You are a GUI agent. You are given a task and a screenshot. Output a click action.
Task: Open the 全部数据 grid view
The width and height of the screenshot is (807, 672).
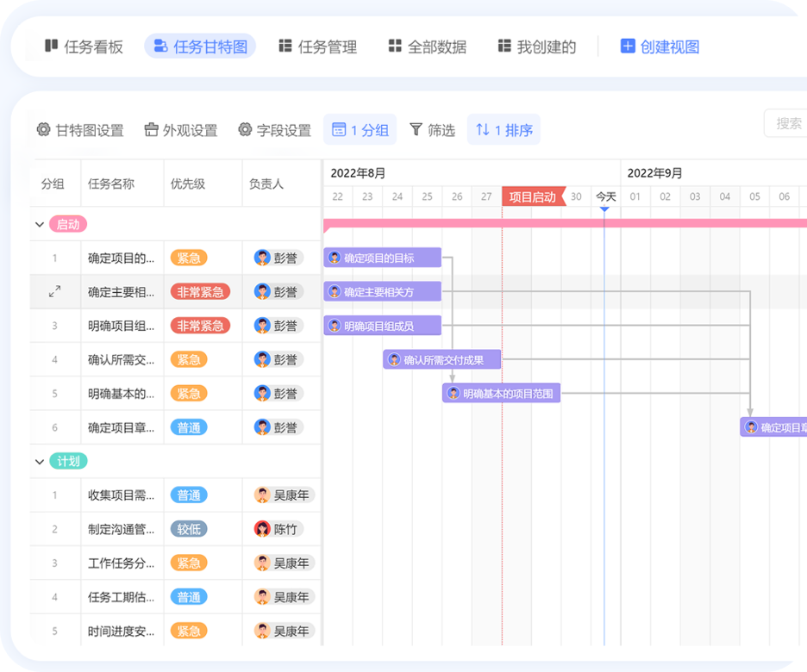(x=427, y=47)
